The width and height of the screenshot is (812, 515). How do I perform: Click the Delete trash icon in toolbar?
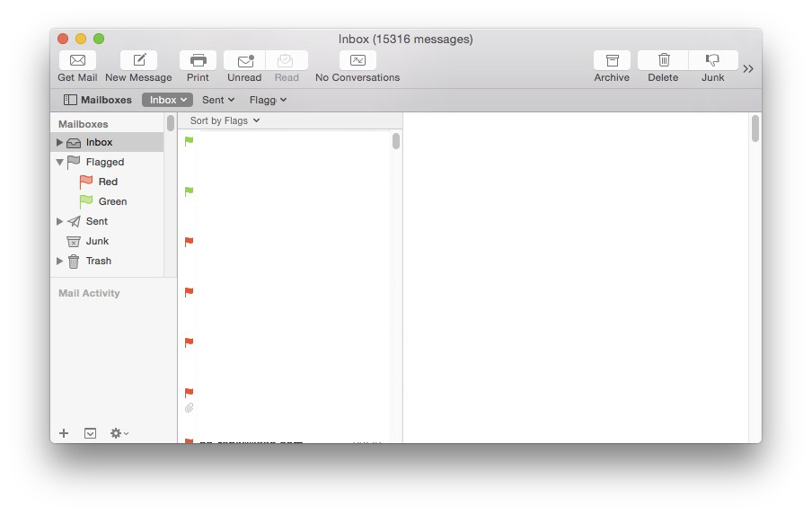(663, 60)
